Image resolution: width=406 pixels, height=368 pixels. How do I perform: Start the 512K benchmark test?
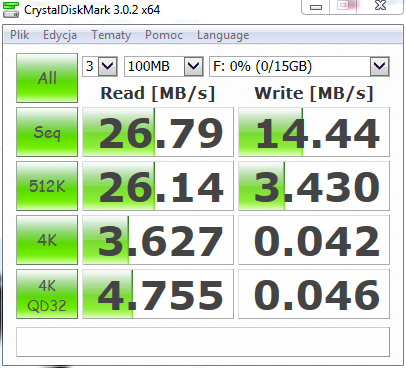(x=47, y=186)
